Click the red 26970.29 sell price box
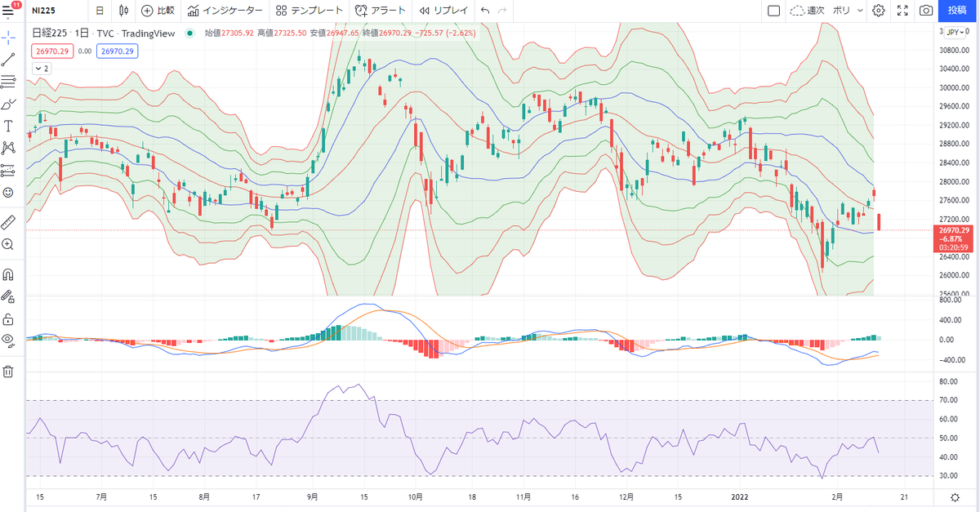Viewport: 980px width, 512px height. [x=52, y=51]
